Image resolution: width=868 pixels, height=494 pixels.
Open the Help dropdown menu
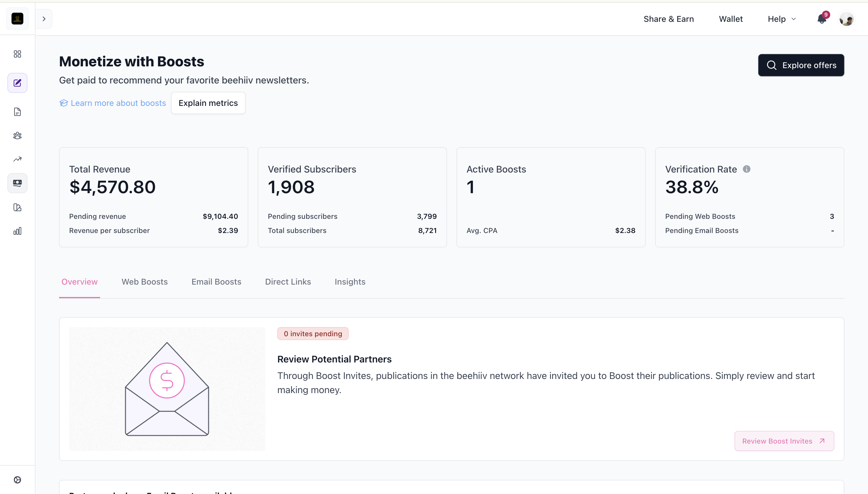coord(781,19)
